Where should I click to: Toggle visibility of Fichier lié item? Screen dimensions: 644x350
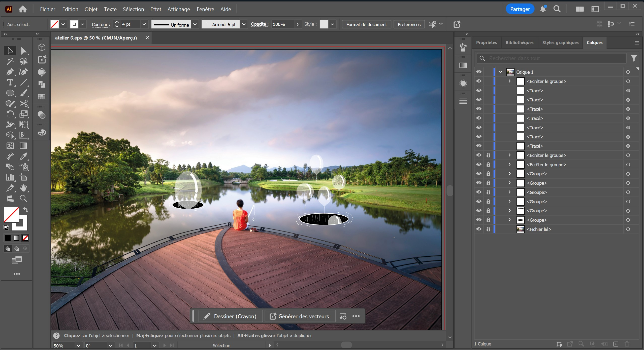click(479, 229)
